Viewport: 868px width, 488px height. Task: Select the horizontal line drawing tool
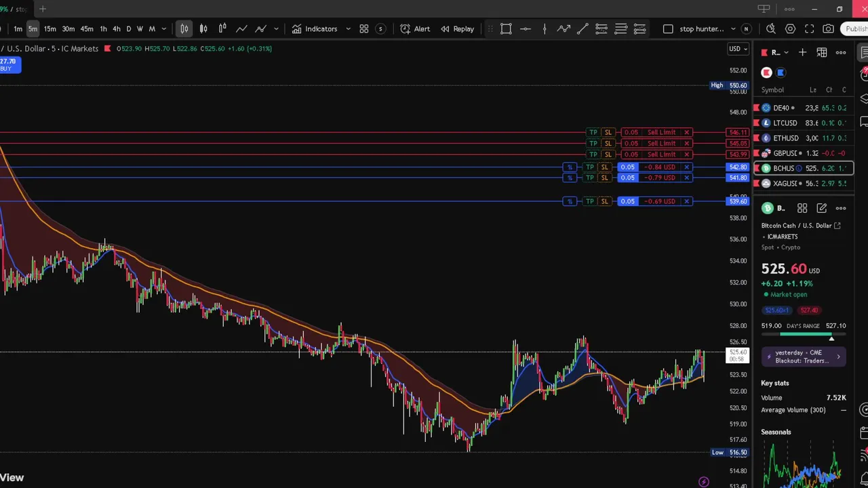526,28
